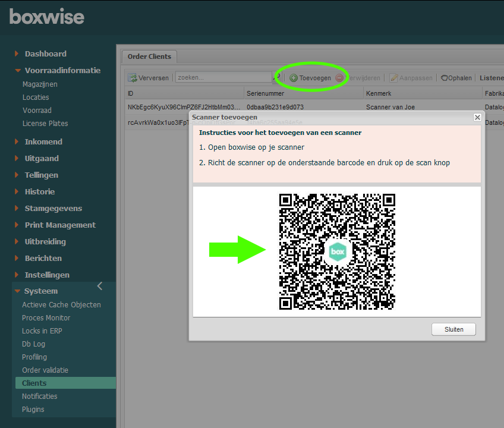Click the Verversen refresh icon
The width and height of the screenshot is (504, 428).
[x=132, y=78]
